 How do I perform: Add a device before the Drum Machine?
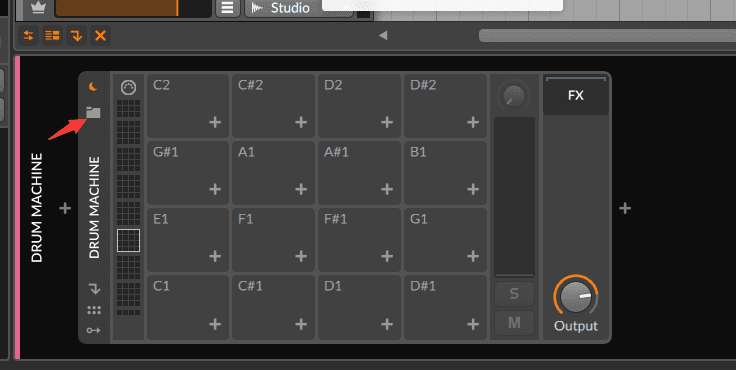tap(65, 208)
